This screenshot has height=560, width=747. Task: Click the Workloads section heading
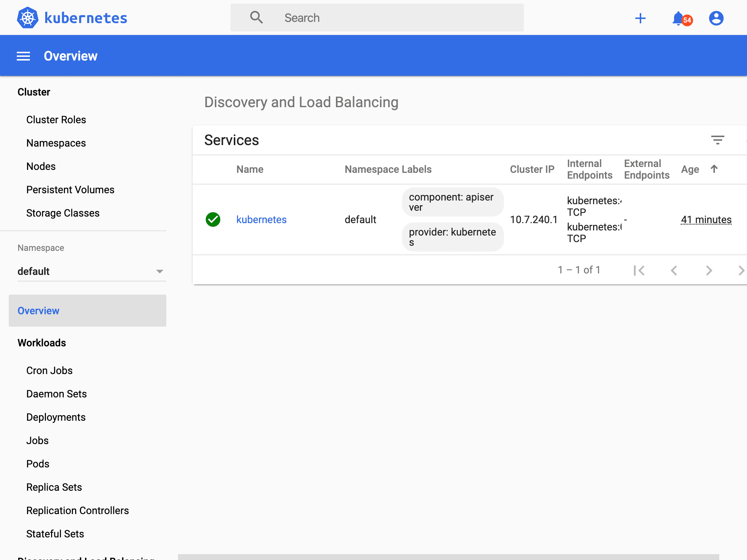coord(42,343)
